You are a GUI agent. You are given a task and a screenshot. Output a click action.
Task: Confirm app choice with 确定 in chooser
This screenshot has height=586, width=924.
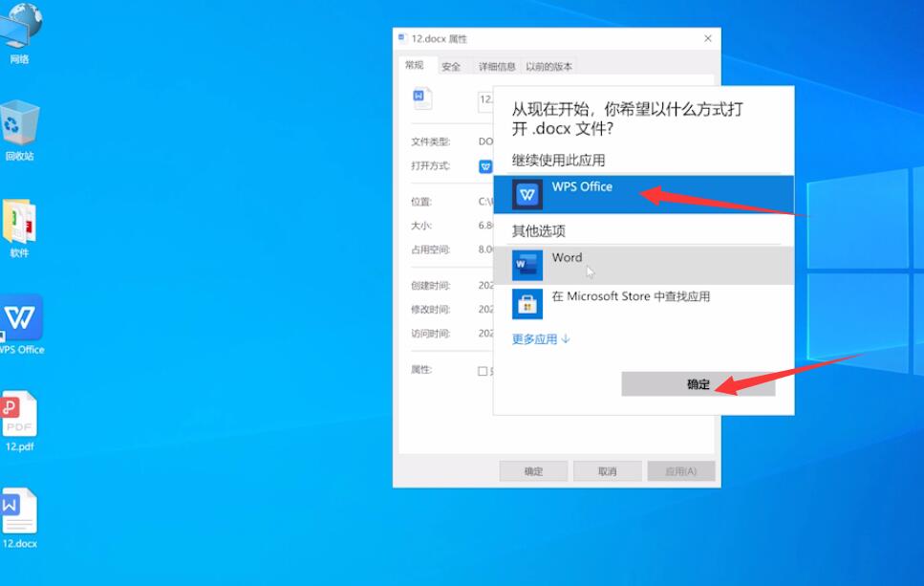tap(698, 384)
